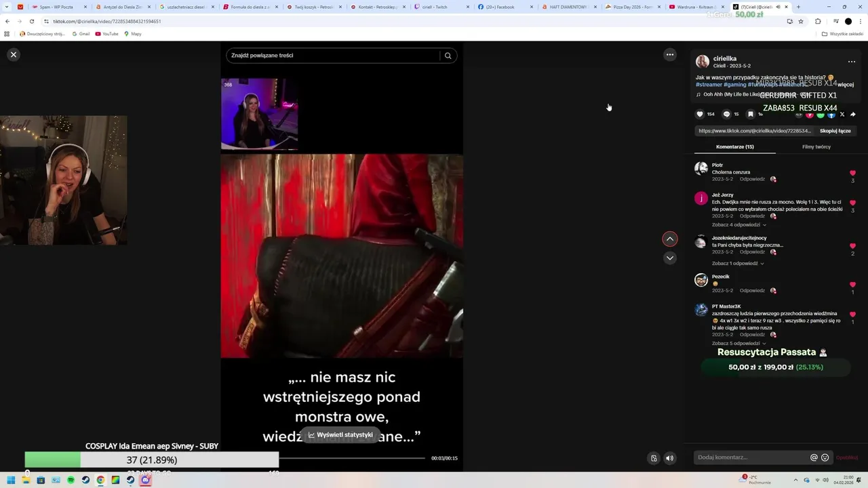The height and width of the screenshot is (488, 868).
Task: Open Jeż Jerzy's profile avatar
Action: 701,198
